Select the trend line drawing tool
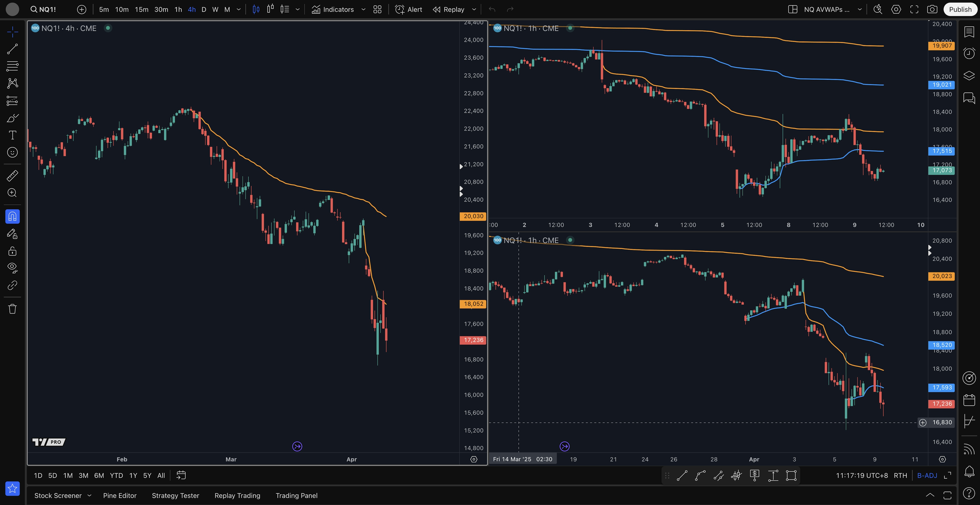Viewport: 980px width, 505px height. [12, 49]
